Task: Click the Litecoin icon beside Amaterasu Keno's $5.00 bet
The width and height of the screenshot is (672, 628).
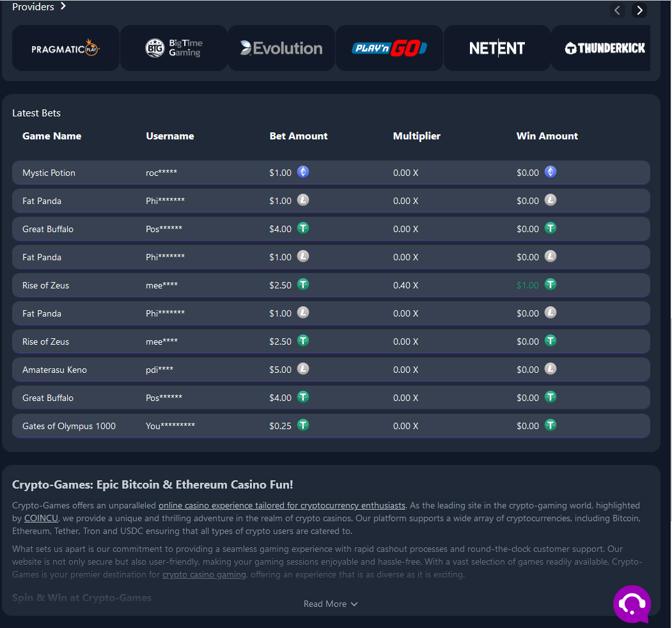Action: tap(303, 368)
